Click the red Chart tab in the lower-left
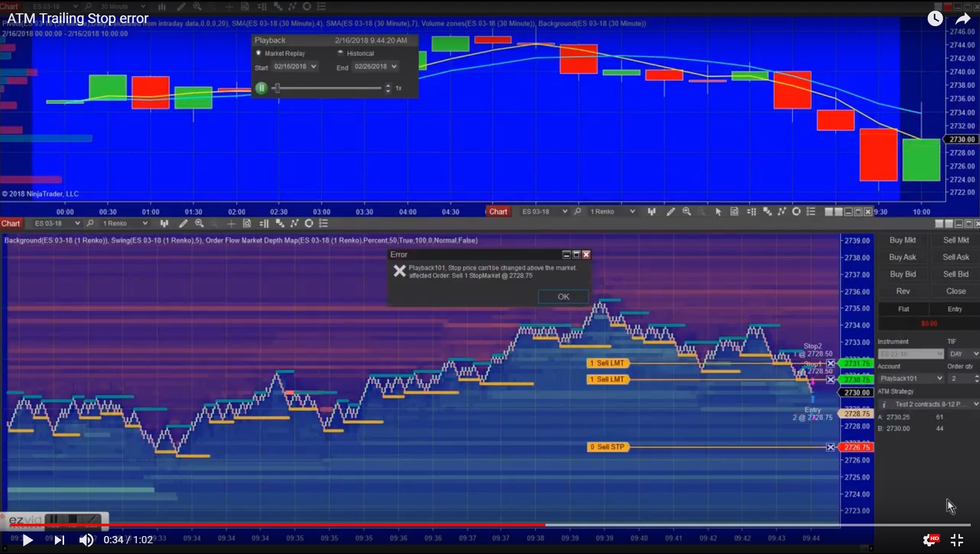980x554 pixels. pyautogui.click(x=11, y=224)
